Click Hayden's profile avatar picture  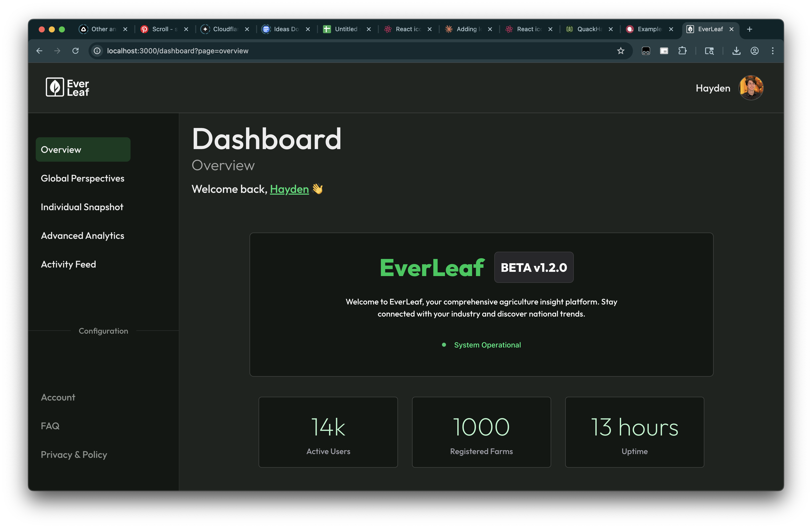coord(751,88)
